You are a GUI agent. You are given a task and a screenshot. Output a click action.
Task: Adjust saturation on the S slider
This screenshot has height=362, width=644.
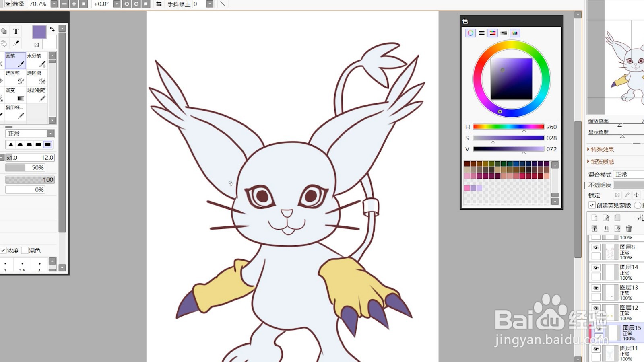(x=508, y=138)
